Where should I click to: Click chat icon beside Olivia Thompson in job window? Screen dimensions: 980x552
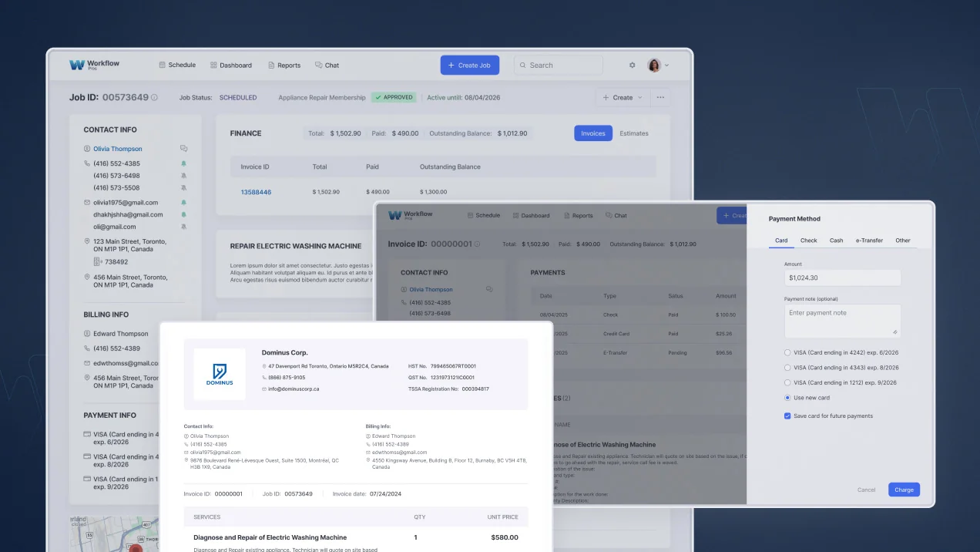(x=183, y=149)
